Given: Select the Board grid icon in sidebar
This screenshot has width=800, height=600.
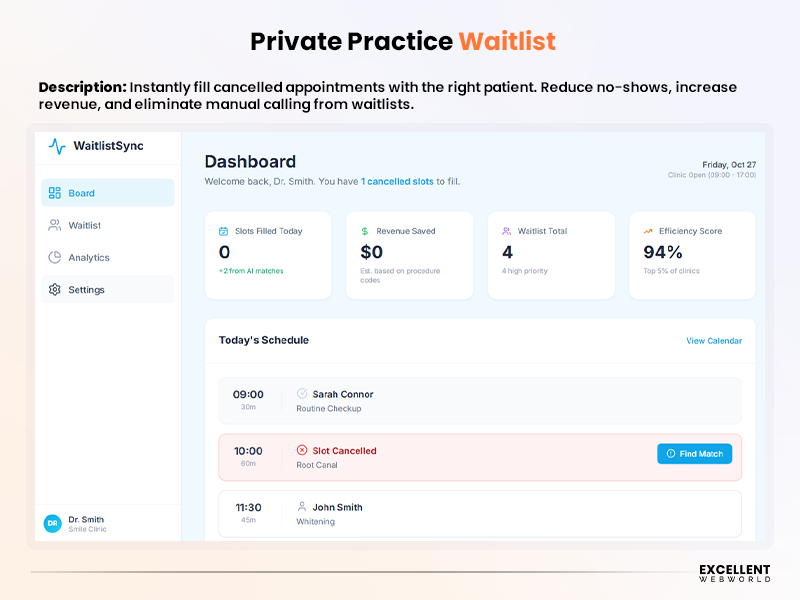Looking at the screenshot, I should tap(56, 193).
